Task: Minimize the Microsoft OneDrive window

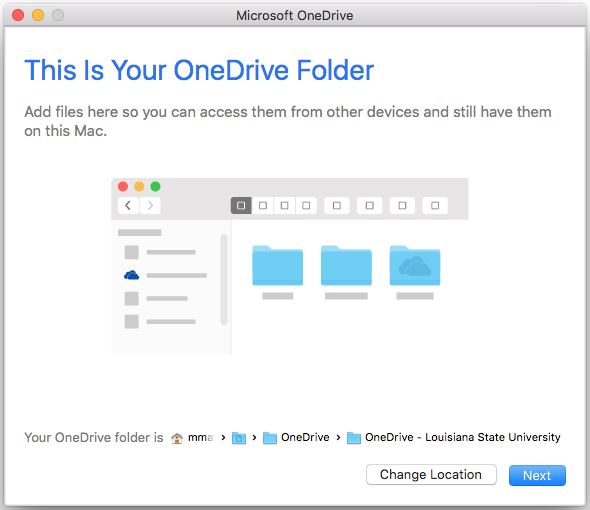Action: pos(38,15)
